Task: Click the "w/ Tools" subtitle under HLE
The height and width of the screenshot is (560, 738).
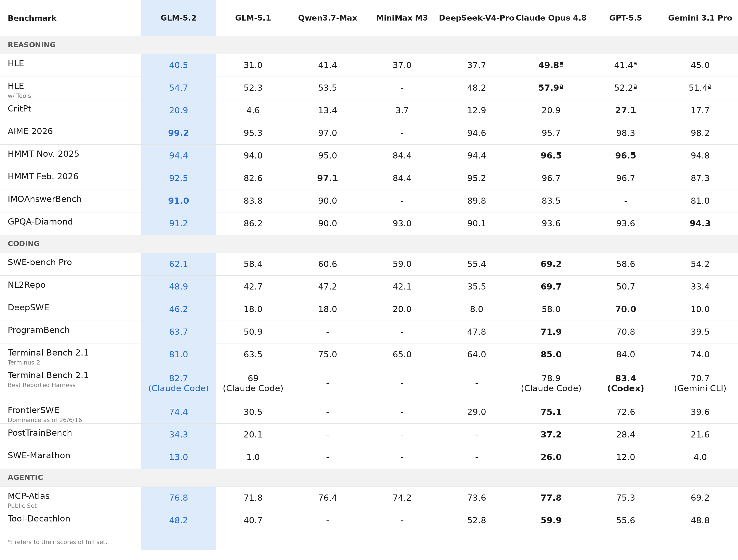Action: (19, 96)
